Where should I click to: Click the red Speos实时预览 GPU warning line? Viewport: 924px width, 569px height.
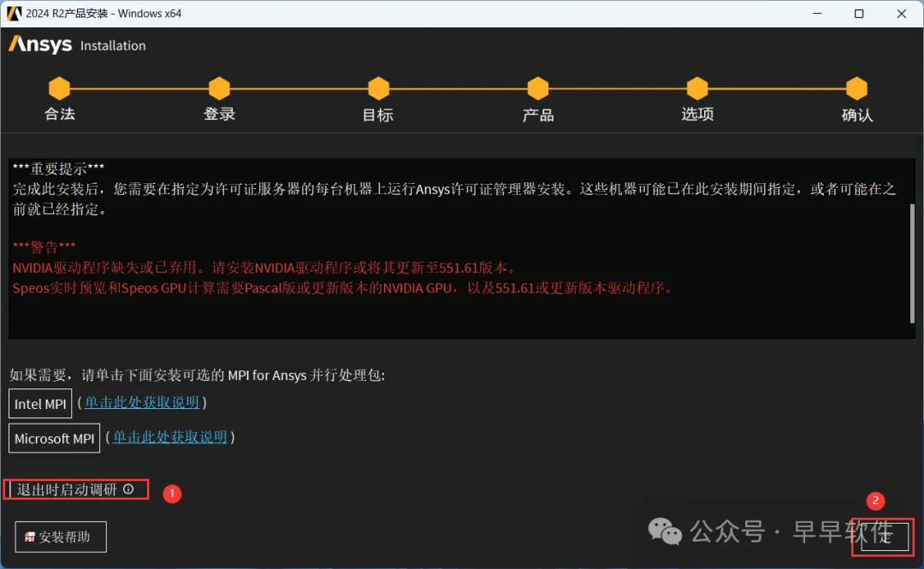click(x=344, y=287)
